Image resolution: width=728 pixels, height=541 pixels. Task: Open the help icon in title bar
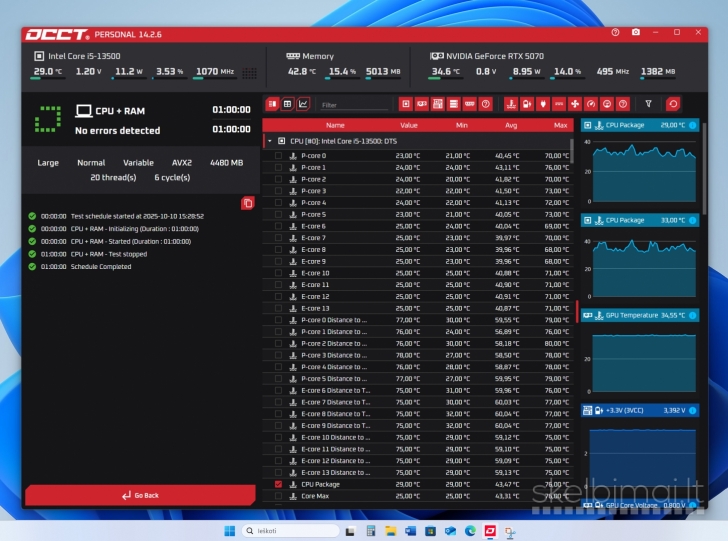pos(617,33)
